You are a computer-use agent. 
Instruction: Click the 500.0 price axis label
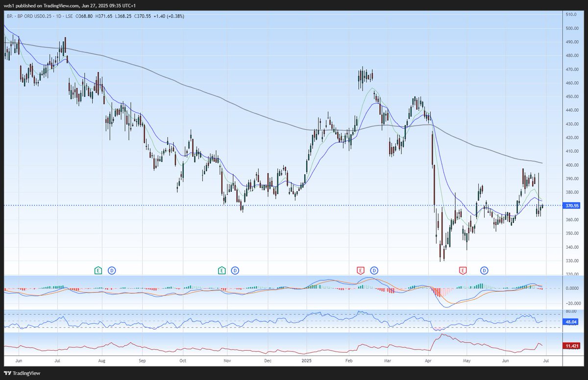pos(571,28)
